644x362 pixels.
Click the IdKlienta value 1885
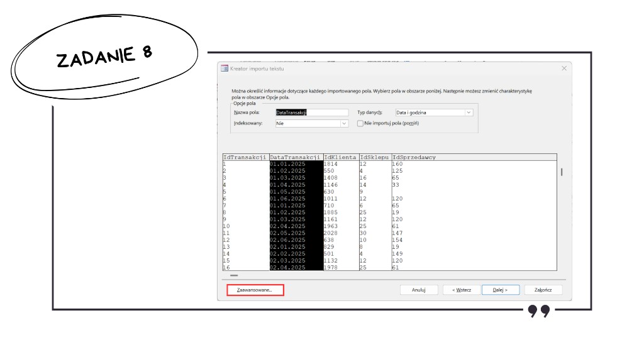(331, 212)
